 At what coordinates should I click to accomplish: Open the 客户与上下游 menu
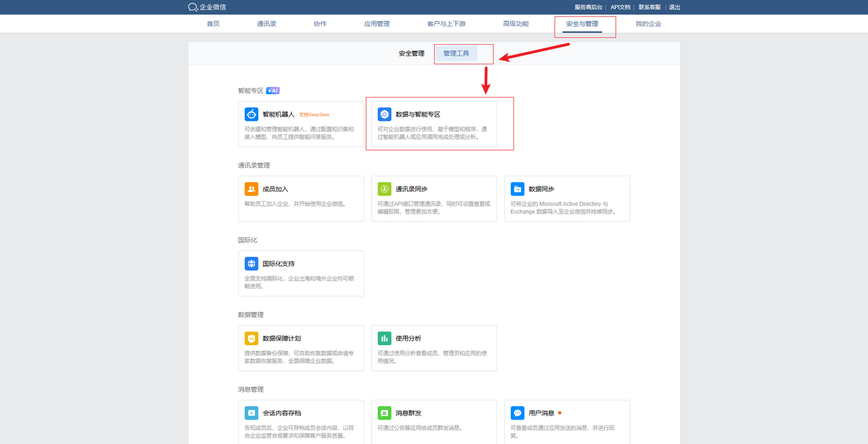point(446,24)
